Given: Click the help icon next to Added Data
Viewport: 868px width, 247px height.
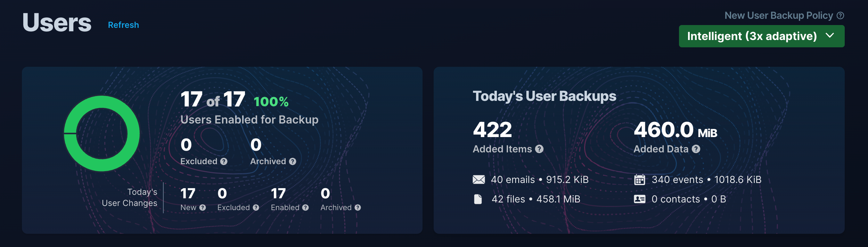Looking at the screenshot, I should 696,149.
